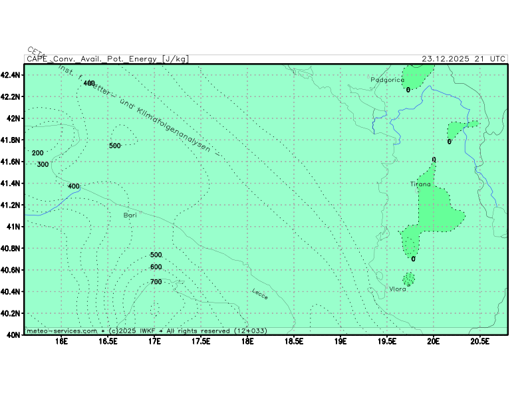Select the Bari city label

[x=130, y=215]
